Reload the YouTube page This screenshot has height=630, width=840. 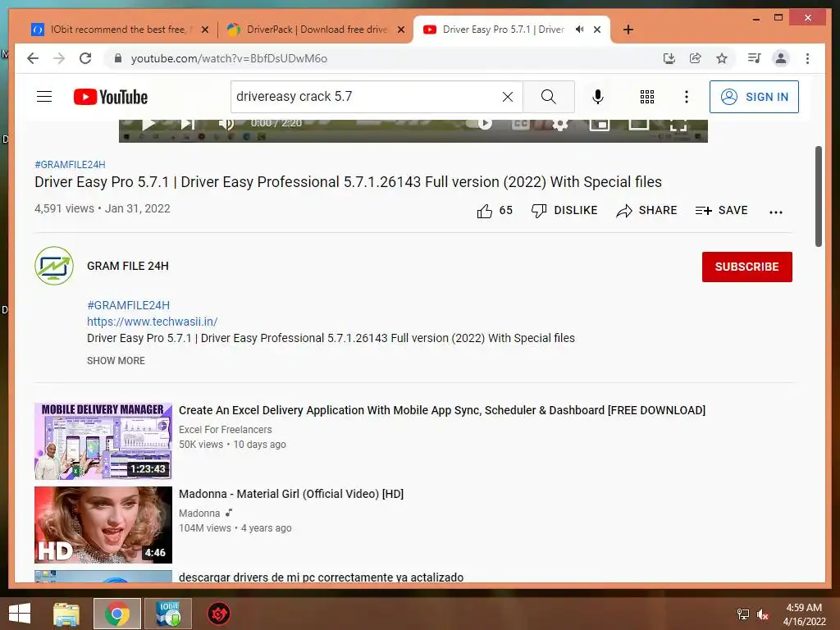[x=85, y=58]
